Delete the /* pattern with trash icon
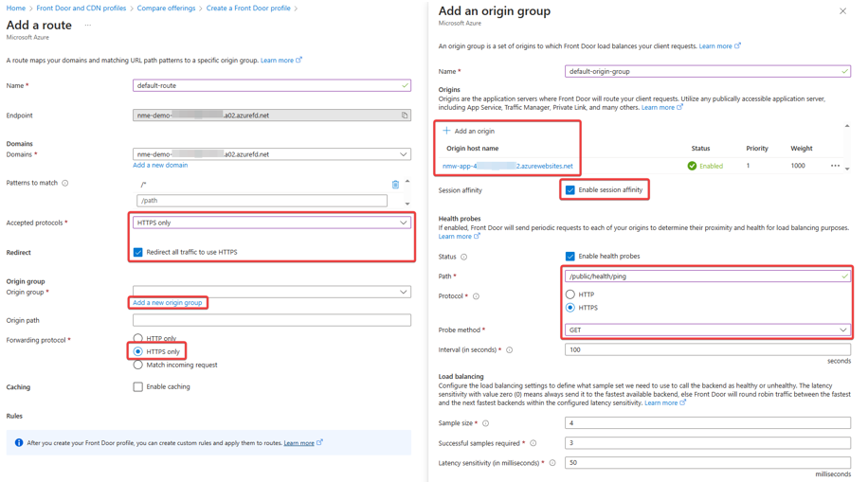Screen dimensions: 868x482 [395, 185]
